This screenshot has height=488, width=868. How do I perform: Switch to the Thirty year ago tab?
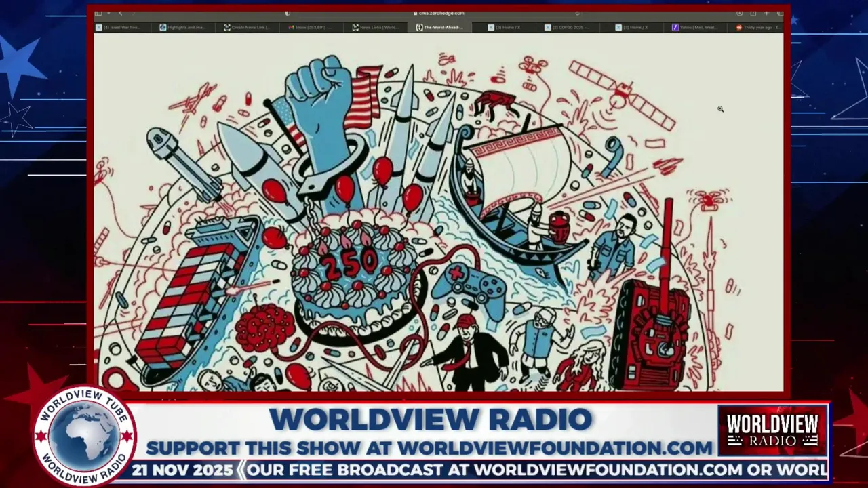coord(755,27)
